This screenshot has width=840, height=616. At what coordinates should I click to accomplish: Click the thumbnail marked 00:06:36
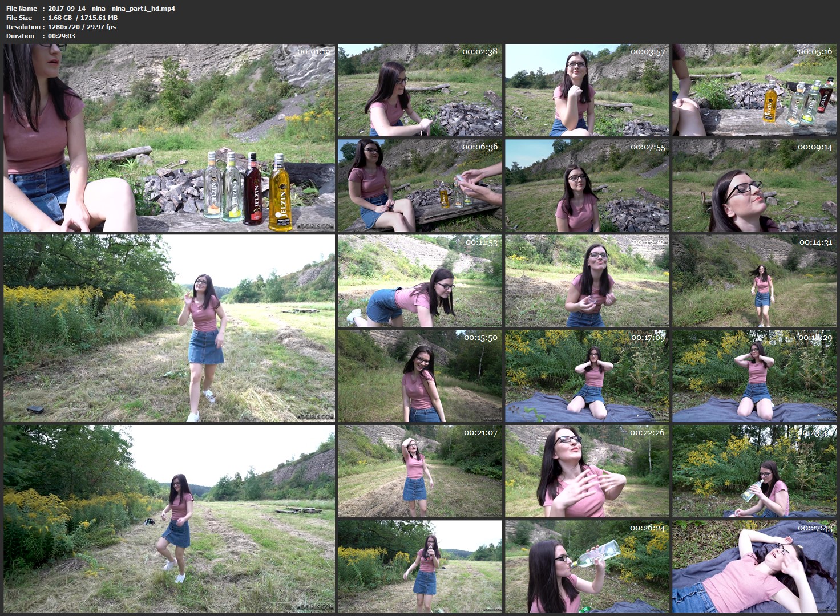click(x=420, y=185)
